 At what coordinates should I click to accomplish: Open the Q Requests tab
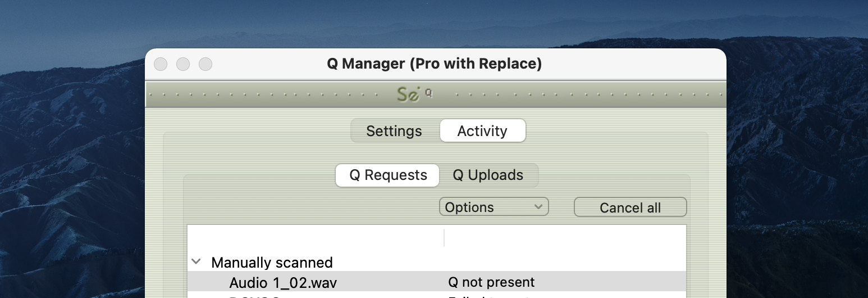point(388,175)
